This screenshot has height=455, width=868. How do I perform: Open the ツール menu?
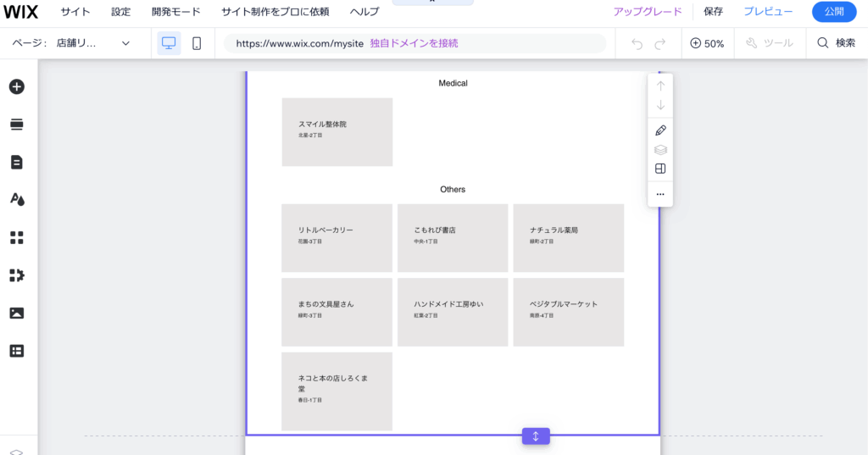tap(770, 43)
